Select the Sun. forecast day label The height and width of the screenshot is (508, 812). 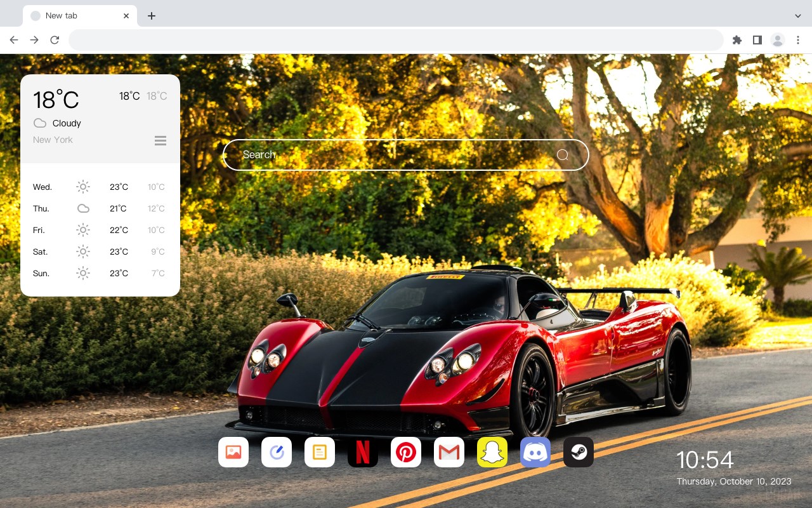pos(41,273)
